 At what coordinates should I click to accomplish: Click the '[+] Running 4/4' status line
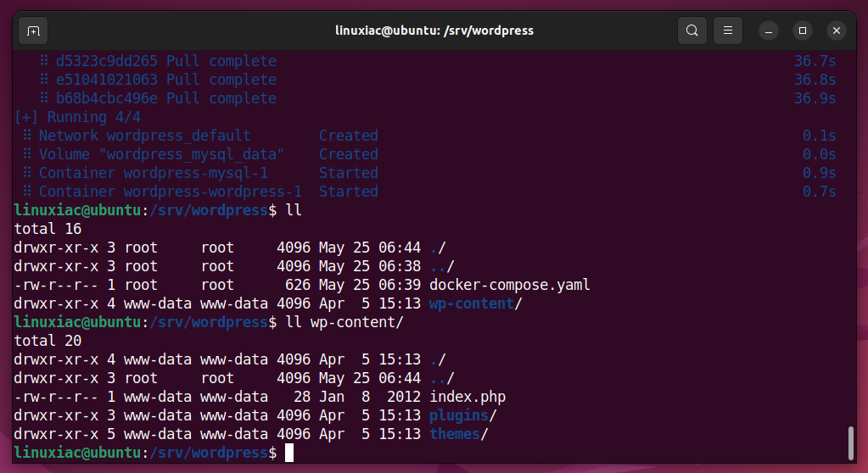click(78, 117)
